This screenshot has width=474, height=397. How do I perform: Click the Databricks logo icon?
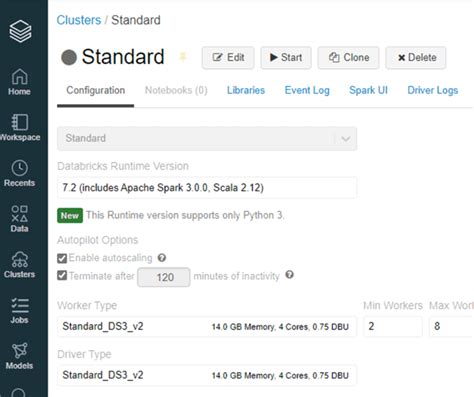click(20, 31)
